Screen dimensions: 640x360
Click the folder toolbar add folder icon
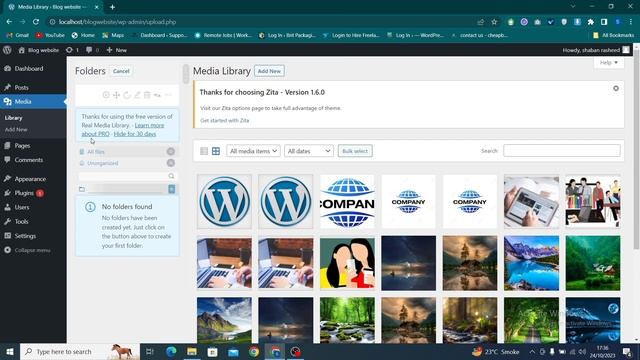(x=106, y=95)
